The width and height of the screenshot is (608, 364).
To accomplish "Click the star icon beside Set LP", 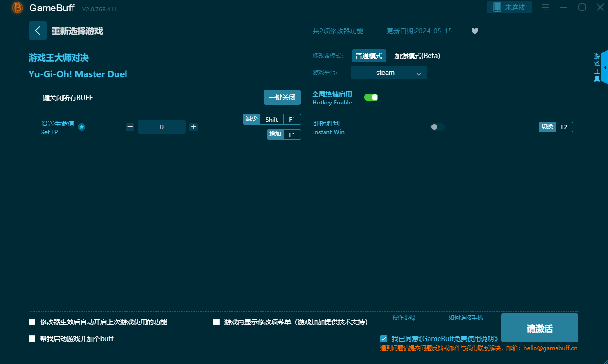I will click(x=82, y=127).
